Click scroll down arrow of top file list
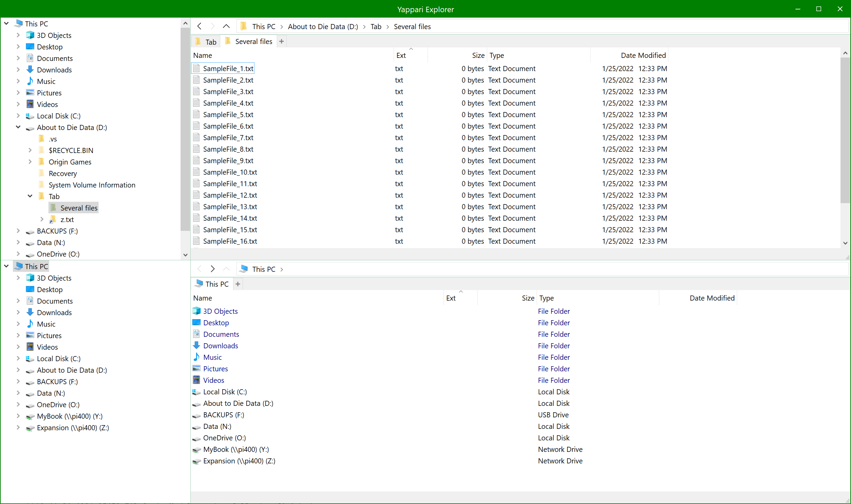Screen dimensions: 851x504 click(845, 243)
